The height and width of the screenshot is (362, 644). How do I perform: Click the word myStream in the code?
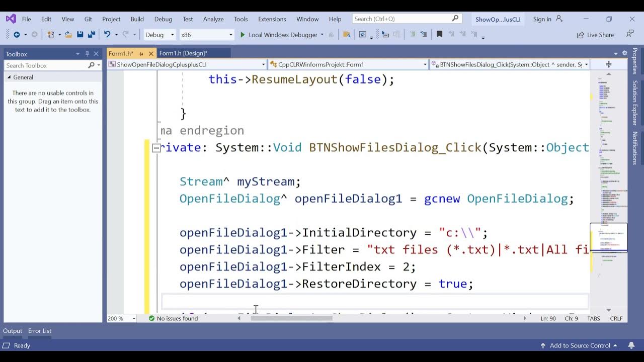tap(265, 182)
